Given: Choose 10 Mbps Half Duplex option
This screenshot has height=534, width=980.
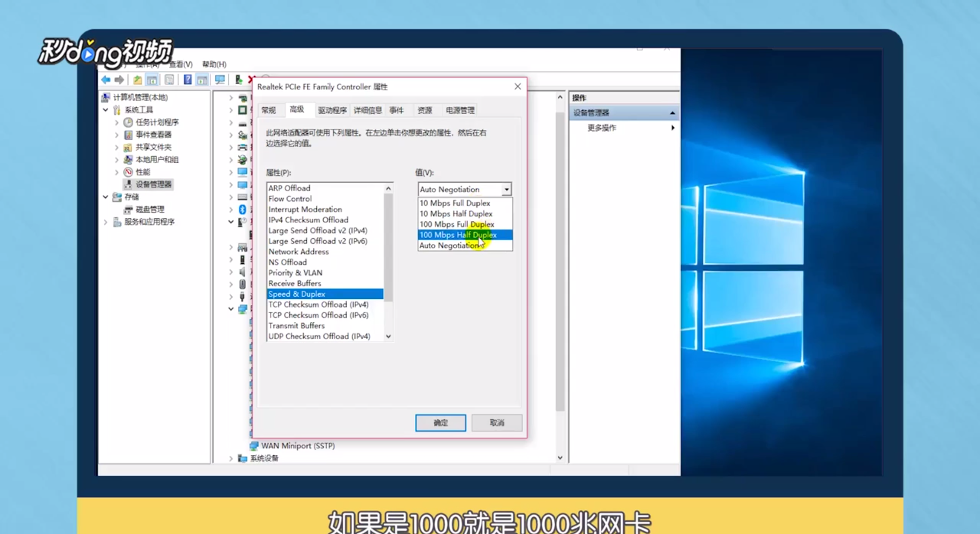Looking at the screenshot, I should (465, 214).
